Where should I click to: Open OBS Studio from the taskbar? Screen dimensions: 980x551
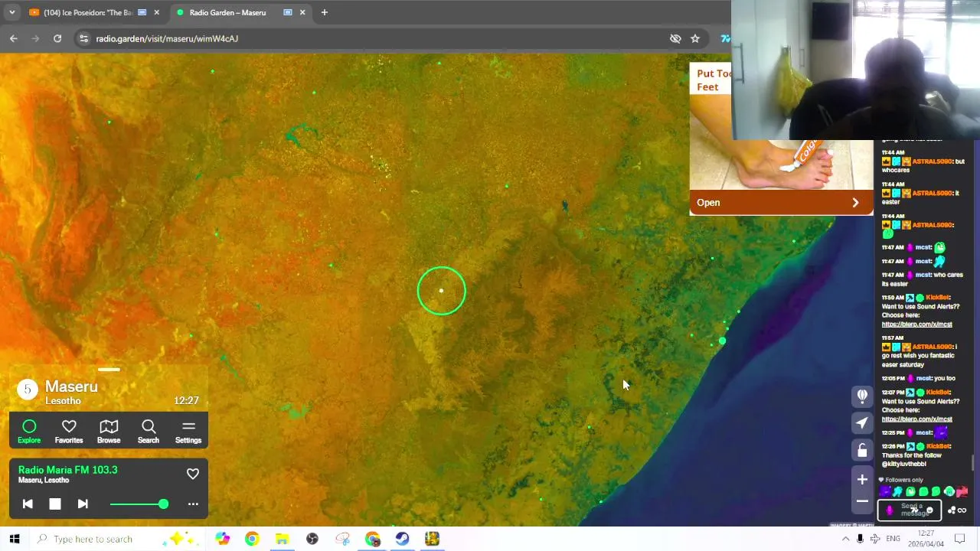pyautogui.click(x=312, y=539)
